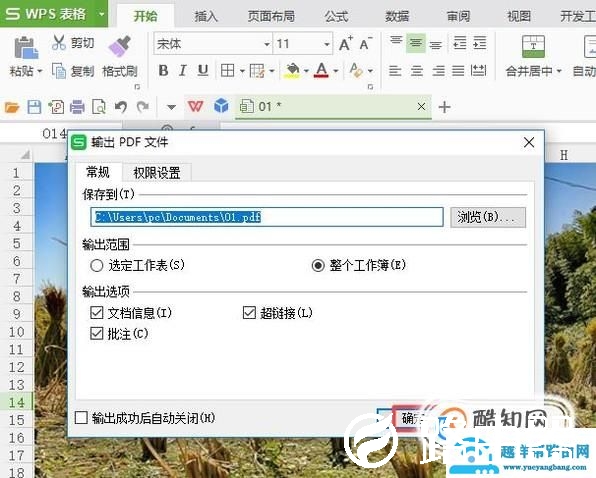
Task: Expand fill color dropdown arrow
Action: 306,71
